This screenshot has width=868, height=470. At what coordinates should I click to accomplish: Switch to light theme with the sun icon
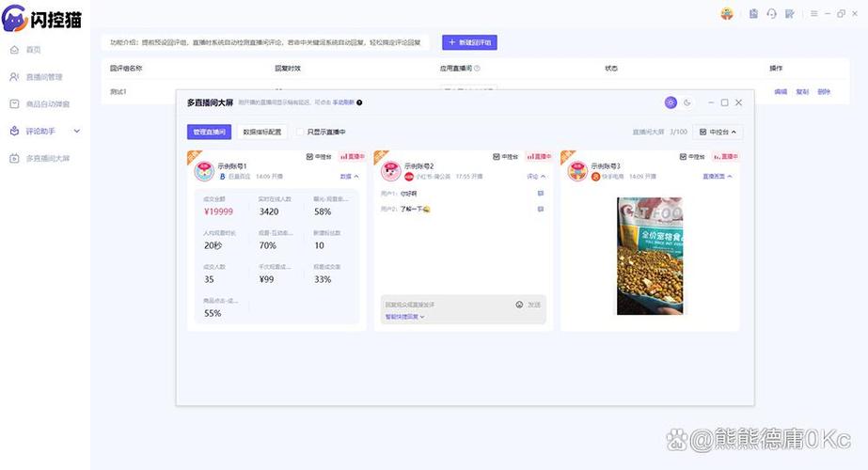point(671,102)
